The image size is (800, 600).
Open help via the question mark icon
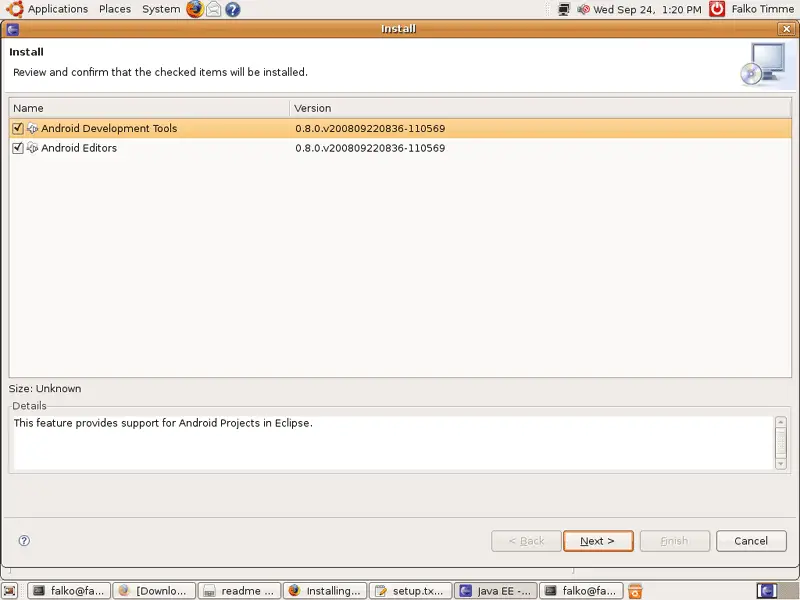click(x=24, y=541)
